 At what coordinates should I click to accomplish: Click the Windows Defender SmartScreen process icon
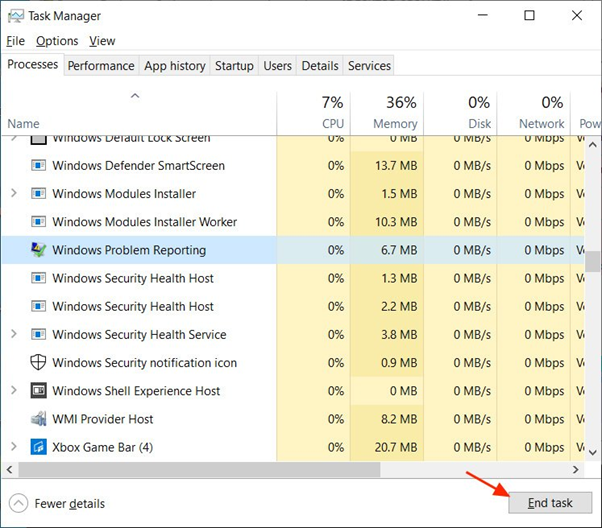pos(38,166)
